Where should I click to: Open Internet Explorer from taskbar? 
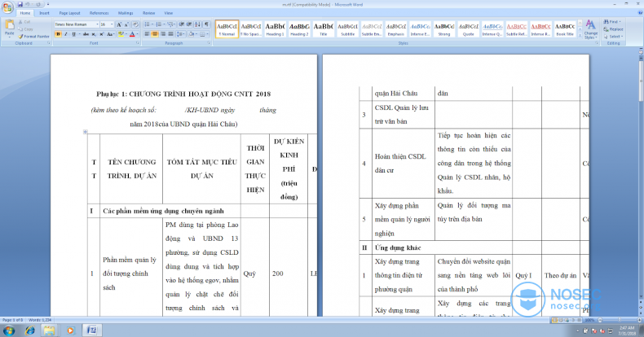point(30,330)
